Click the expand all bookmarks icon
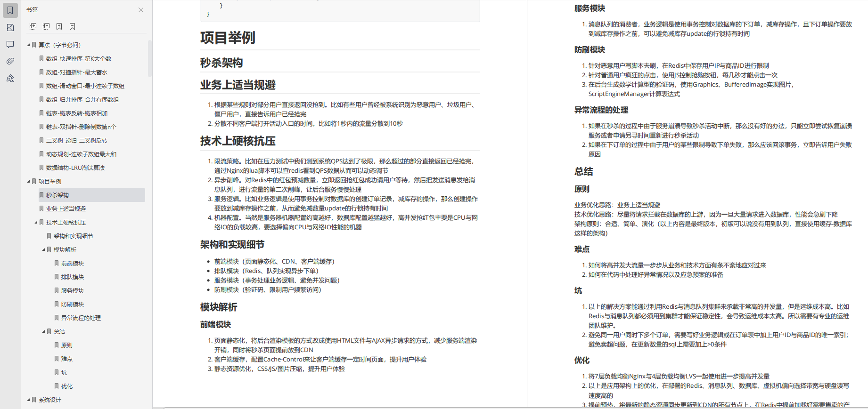Viewport: 868px width, 409px height. (33, 26)
